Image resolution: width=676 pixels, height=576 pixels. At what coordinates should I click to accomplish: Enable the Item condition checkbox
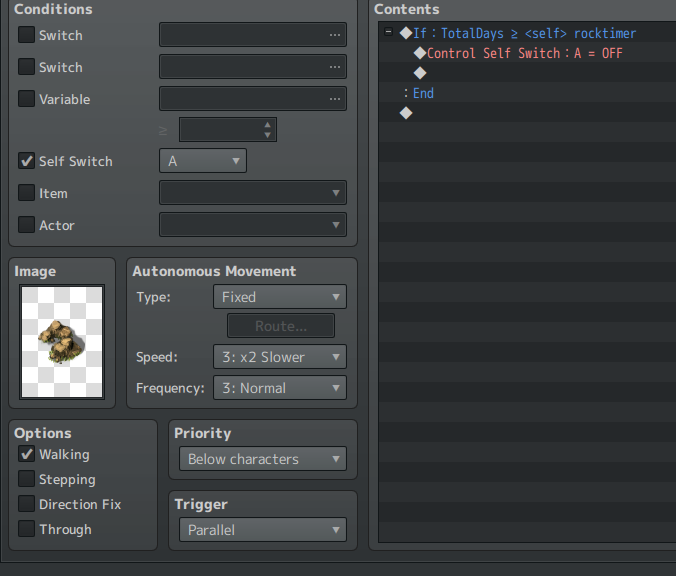click(x=26, y=193)
